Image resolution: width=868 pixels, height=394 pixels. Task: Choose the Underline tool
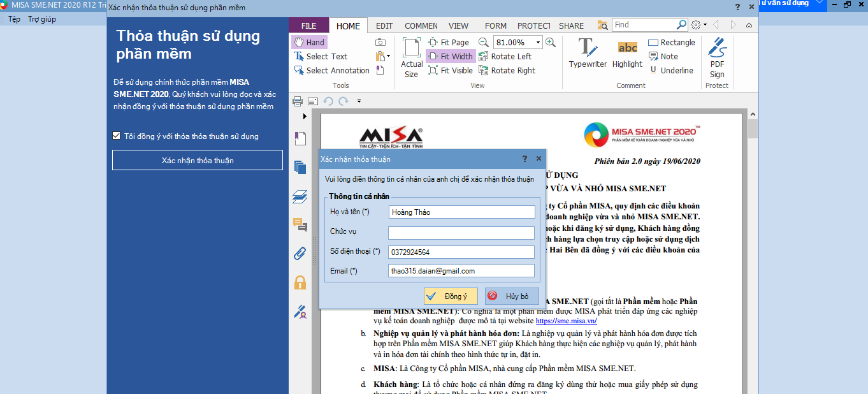[x=670, y=70]
